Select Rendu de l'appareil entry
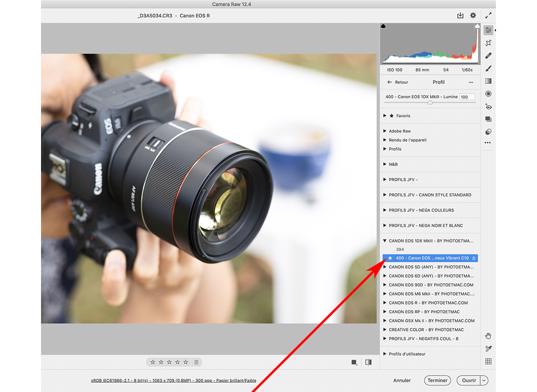The image size is (537, 392). [x=408, y=140]
